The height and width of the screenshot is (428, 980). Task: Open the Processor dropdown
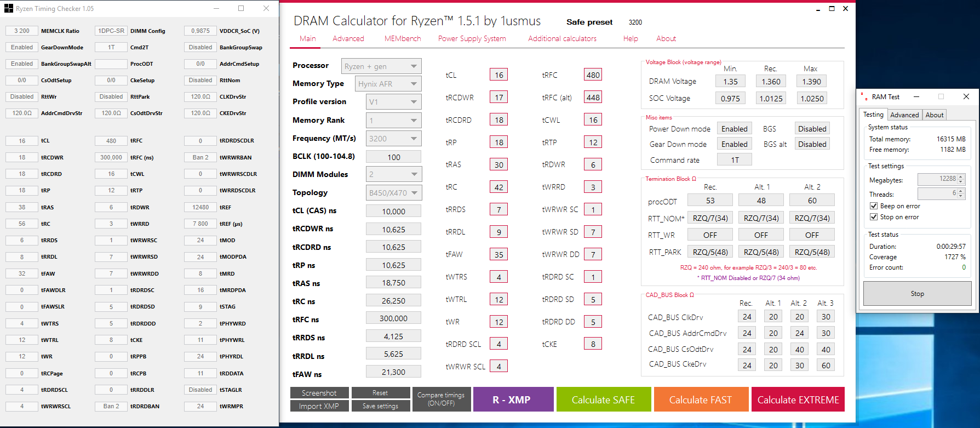[x=381, y=66]
